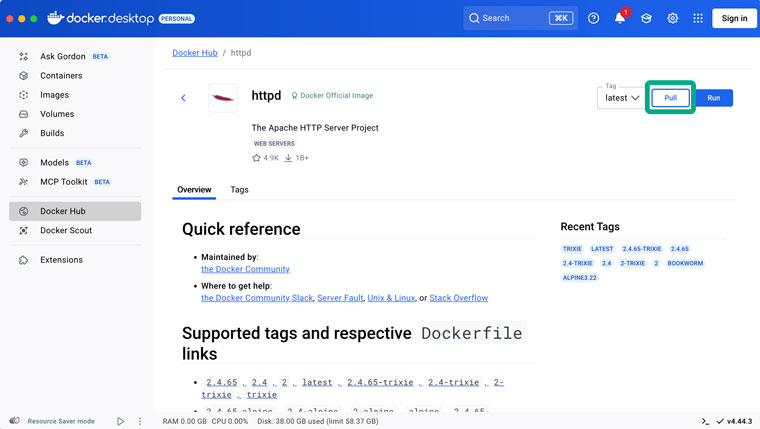Open the apps grid icon
The width and height of the screenshot is (760, 429).
point(698,18)
